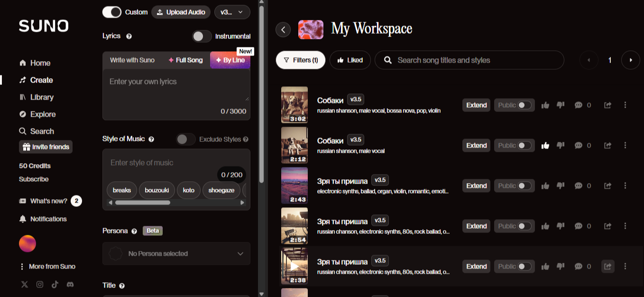
Task: Open more options for first Собаки song
Action: 625,105
